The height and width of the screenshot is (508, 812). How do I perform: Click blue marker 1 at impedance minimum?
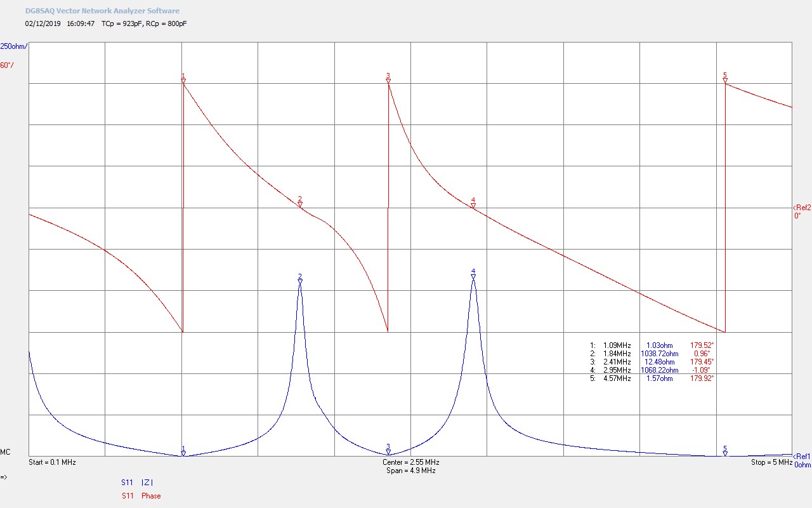tap(183, 452)
